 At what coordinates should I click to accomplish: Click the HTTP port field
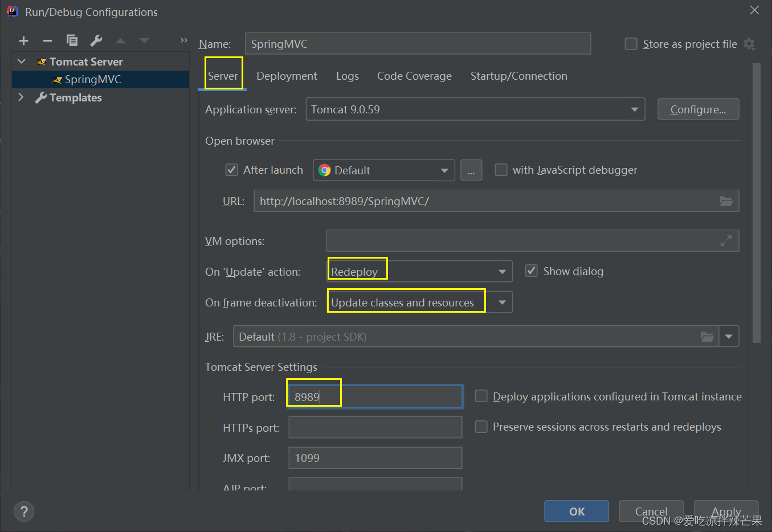375,397
